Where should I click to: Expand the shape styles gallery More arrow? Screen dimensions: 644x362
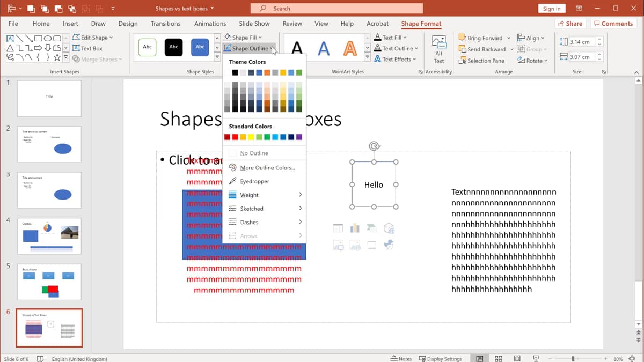(x=217, y=57)
